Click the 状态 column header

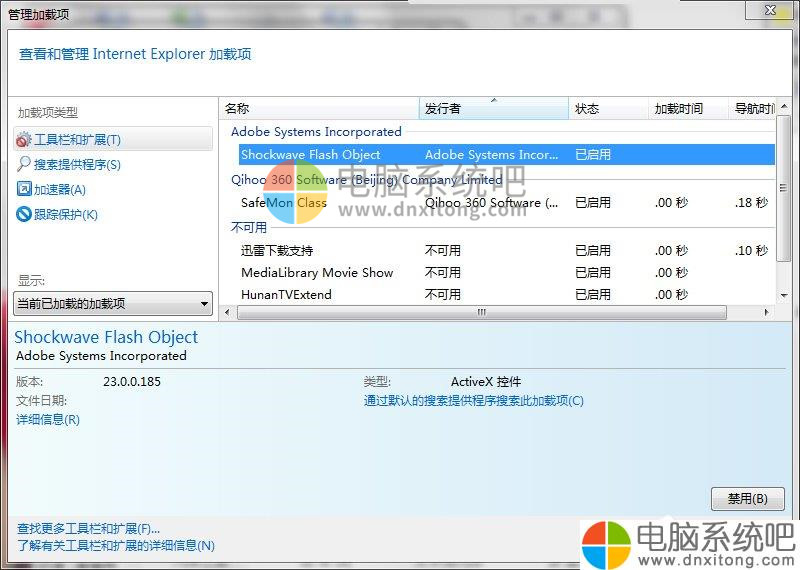[x=608, y=108]
